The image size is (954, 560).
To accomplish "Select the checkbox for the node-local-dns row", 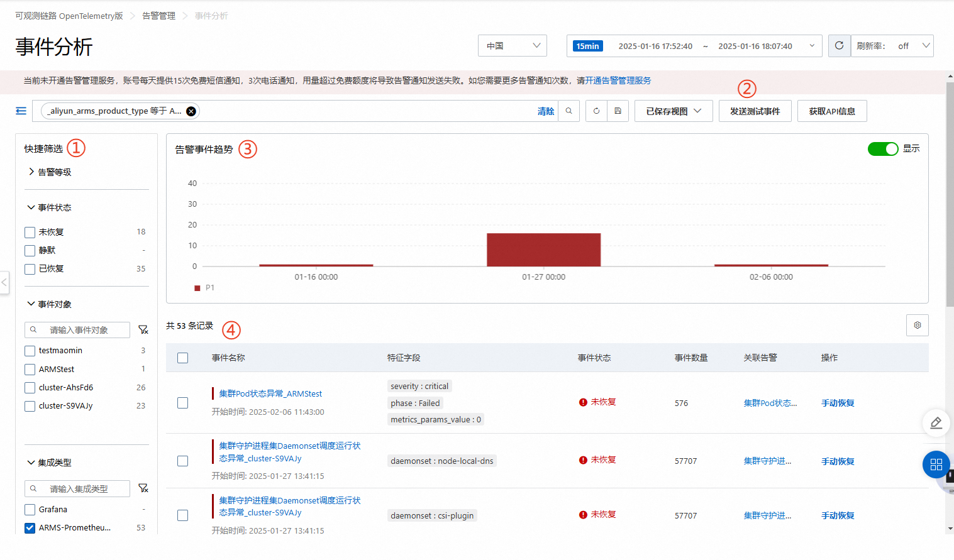I will (183, 461).
